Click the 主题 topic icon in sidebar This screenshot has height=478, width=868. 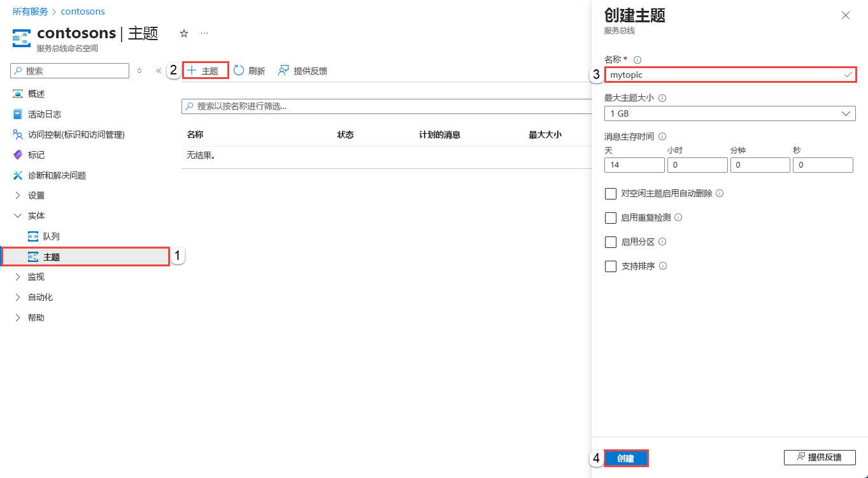(x=33, y=257)
